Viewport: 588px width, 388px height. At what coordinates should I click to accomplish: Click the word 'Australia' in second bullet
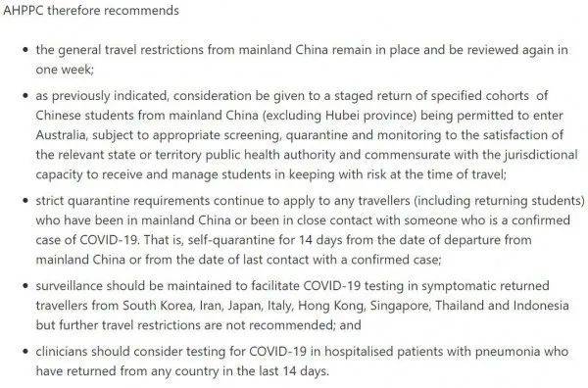(61, 135)
